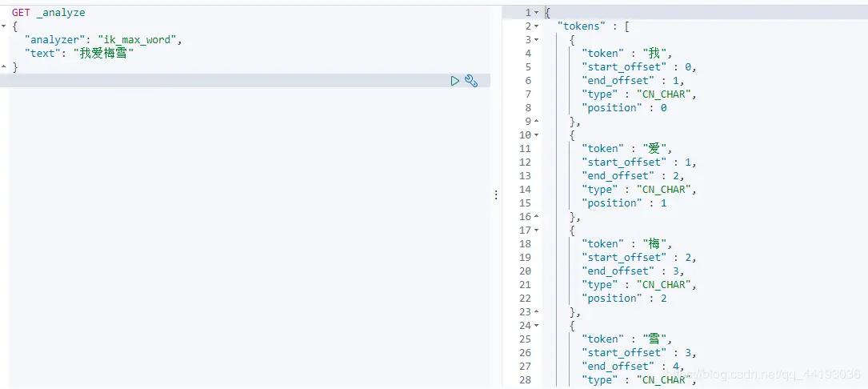This screenshot has height=389, width=868.
Task: Click "end_offset" : 3 on line 20
Action: point(633,271)
